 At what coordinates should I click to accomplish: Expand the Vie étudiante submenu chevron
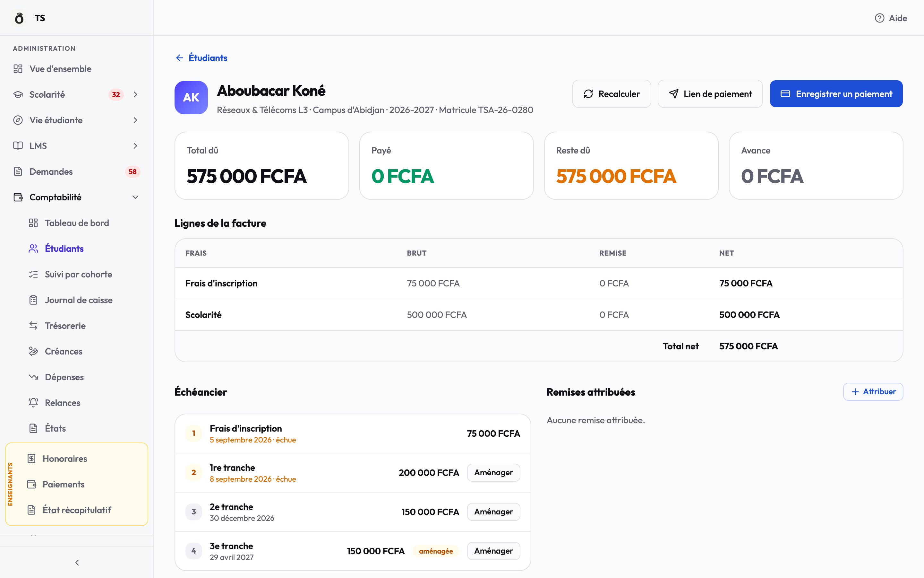click(135, 120)
